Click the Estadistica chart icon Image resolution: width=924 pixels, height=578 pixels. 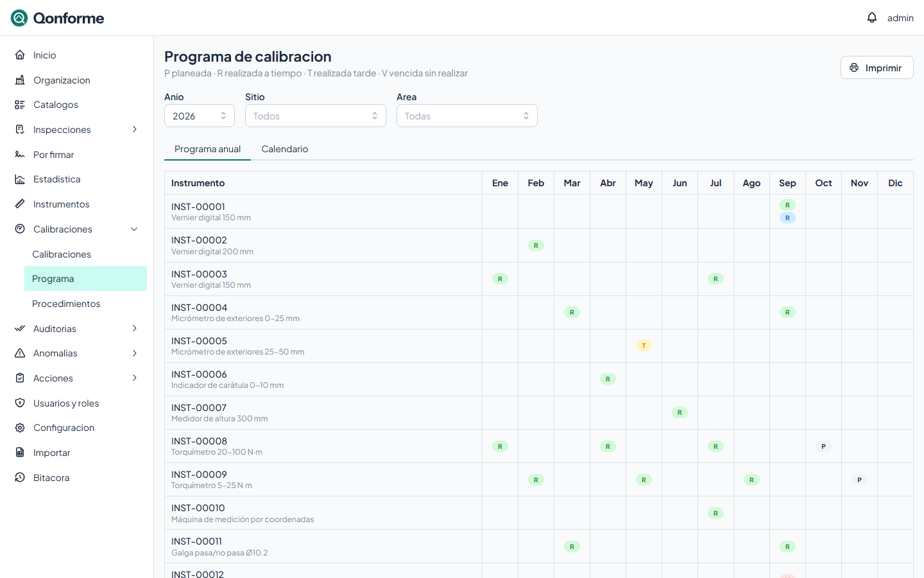20,179
